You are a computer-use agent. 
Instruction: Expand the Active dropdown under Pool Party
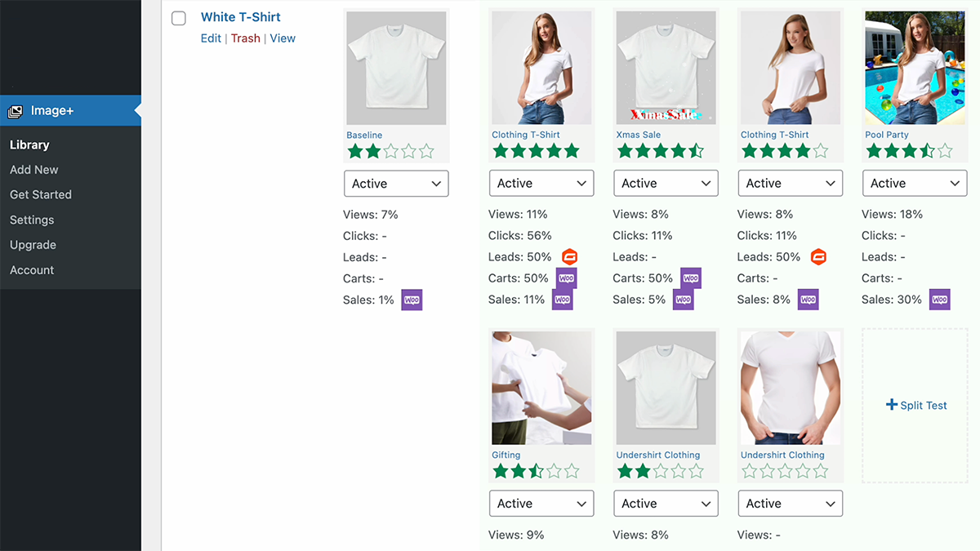coord(915,184)
